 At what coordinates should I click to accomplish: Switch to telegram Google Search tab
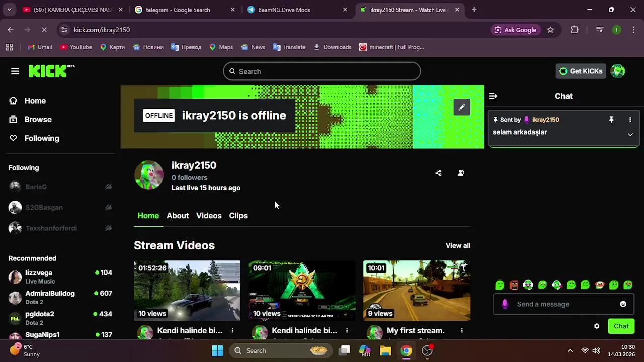coord(184,10)
